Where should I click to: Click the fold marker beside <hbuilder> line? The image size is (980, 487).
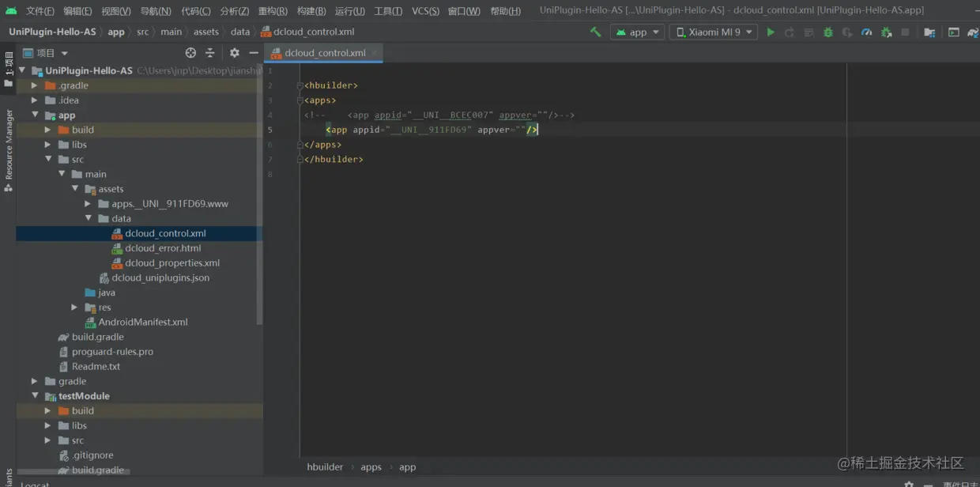pyautogui.click(x=300, y=85)
